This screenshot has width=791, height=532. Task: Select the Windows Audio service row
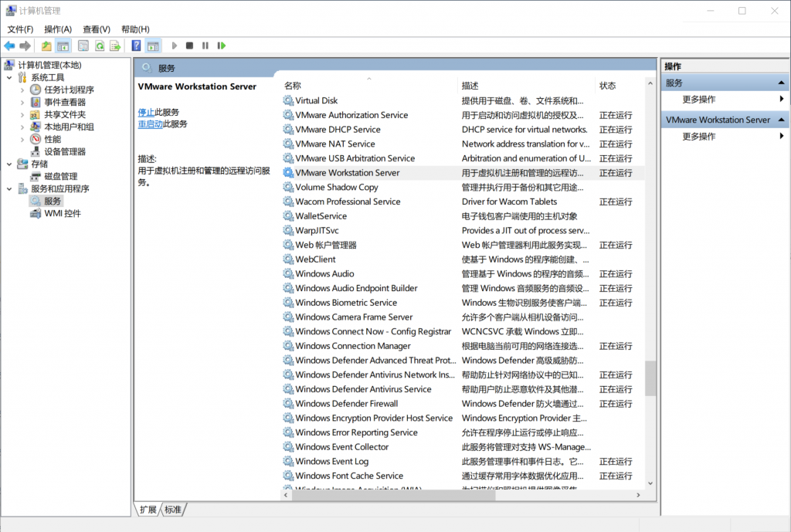pos(324,273)
